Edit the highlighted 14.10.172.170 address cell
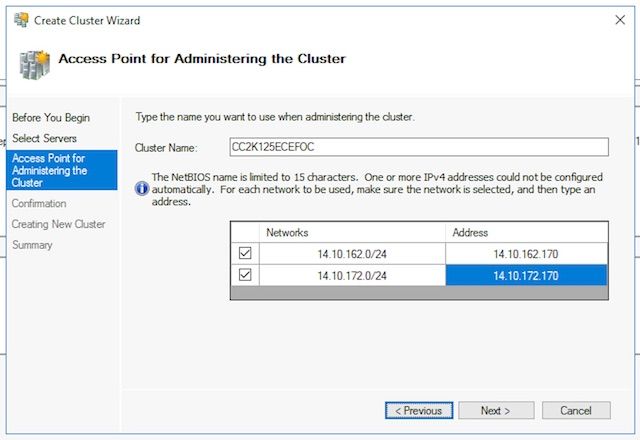 tap(526, 276)
